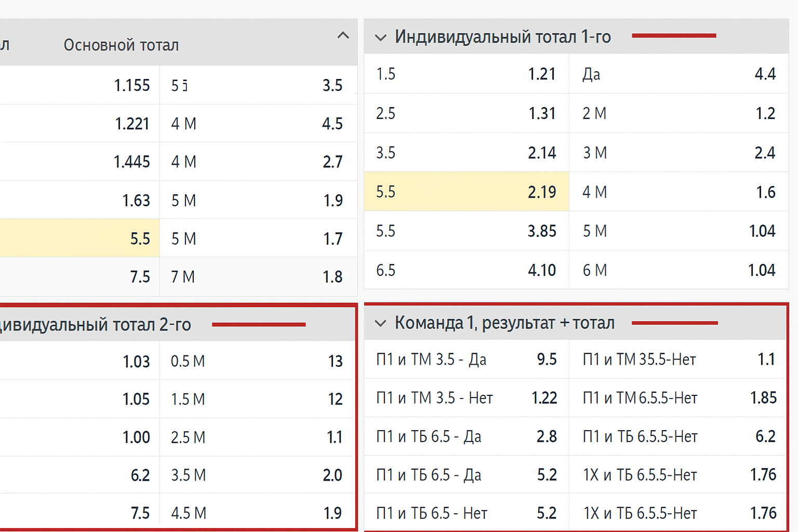Pick the 0.5 М bet at odds 13
This screenshot has width=798, height=532.
(257, 361)
